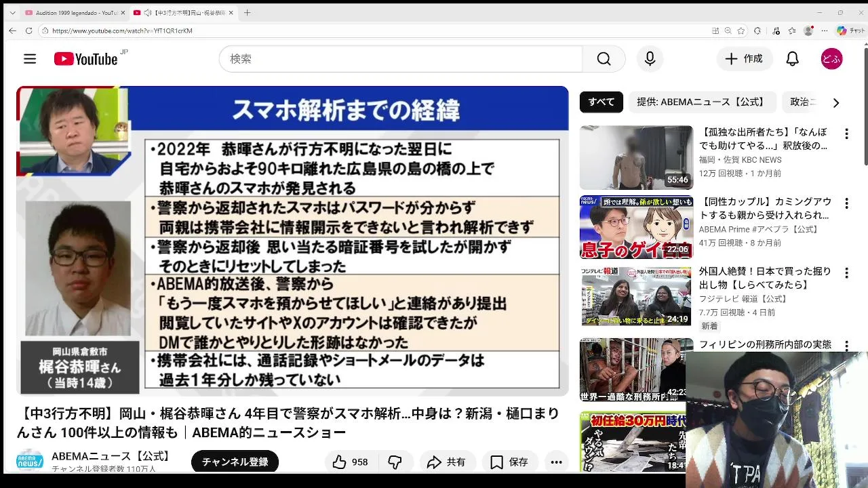Show more filter chips with right arrow
This screenshot has height=488, width=868.
click(835, 102)
